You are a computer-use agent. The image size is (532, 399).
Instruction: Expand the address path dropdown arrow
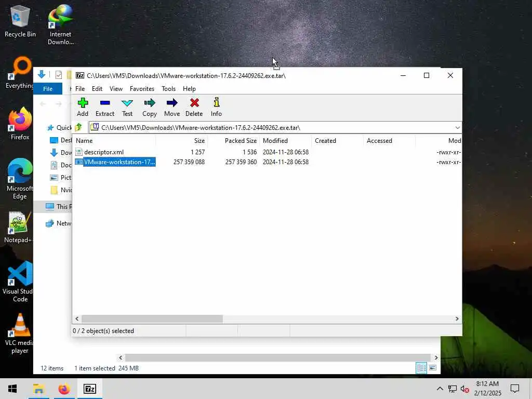457,128
